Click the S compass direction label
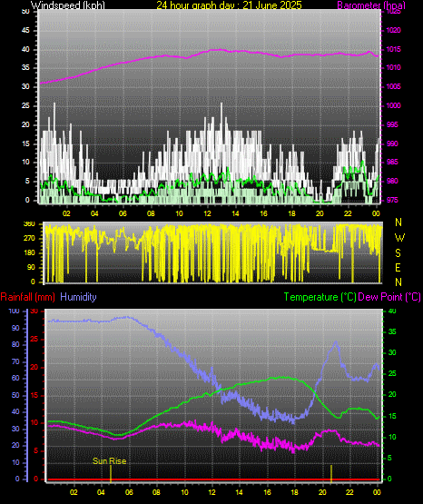423x504 pixels. point(398,253)
